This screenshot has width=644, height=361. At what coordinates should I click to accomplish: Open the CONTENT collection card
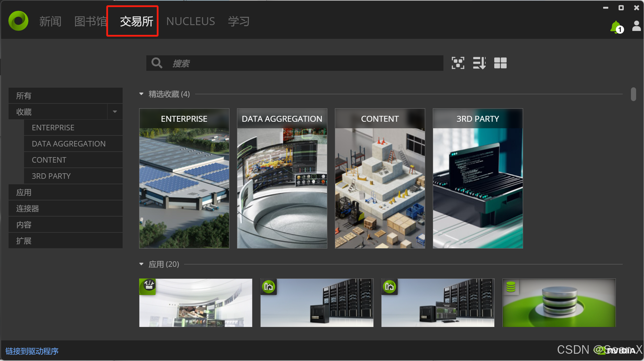(x=380, y=178)
